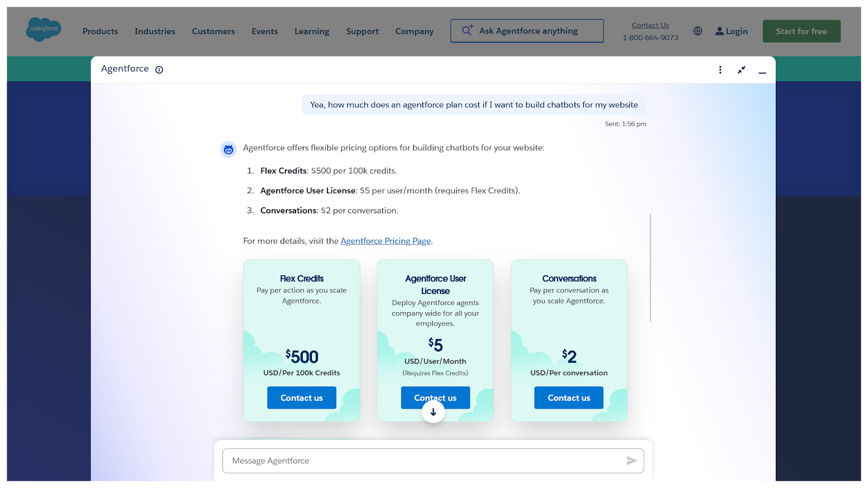Open the Company menu

414,31
